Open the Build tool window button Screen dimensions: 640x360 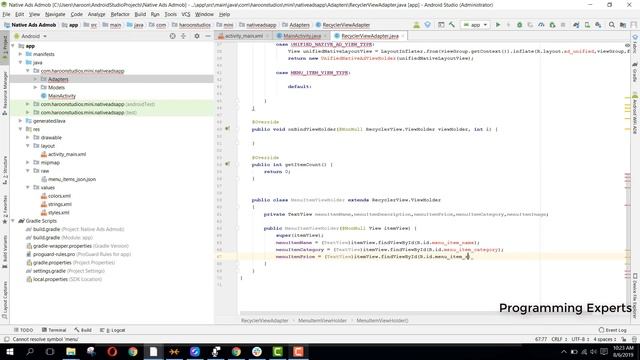83,330
